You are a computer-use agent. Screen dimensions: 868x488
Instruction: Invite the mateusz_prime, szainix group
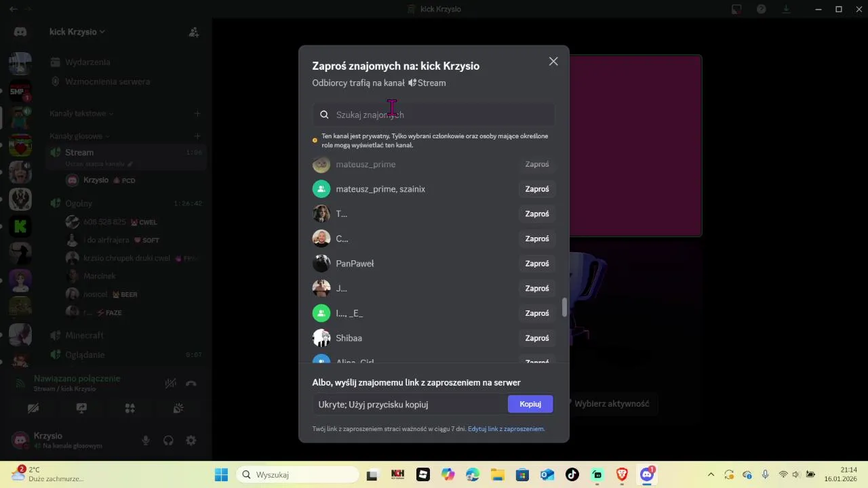pyautogui.click(x=537, y=189)
